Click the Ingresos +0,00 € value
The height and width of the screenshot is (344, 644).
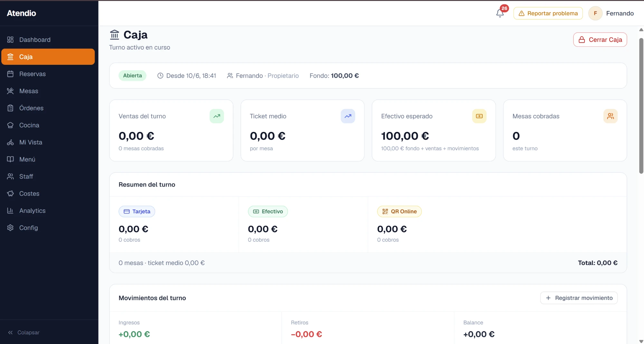[134, 334]
